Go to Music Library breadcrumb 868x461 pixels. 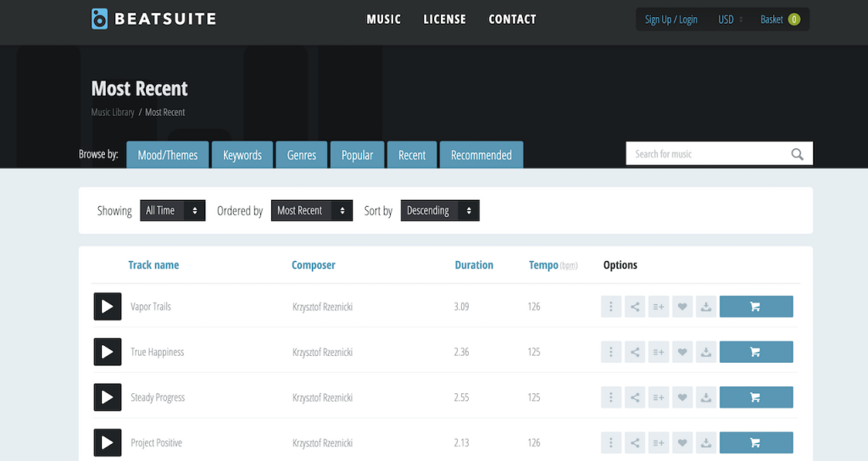(x=113, y=113)
